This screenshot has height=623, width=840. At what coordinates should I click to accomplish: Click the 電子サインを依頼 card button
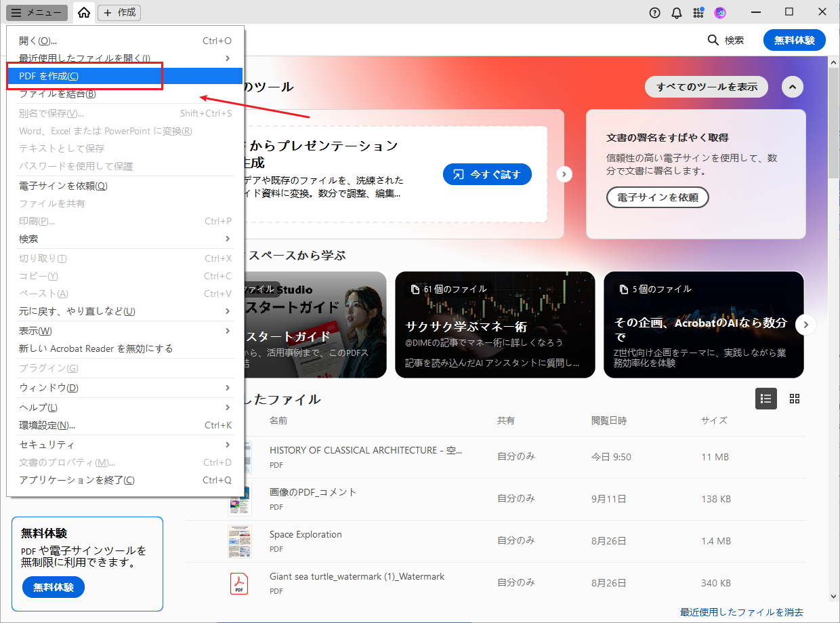[x=657, y=197]
